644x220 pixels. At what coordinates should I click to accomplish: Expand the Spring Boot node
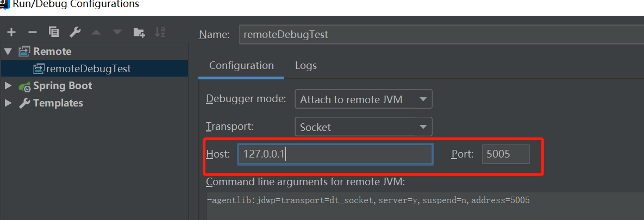[8, 86]
